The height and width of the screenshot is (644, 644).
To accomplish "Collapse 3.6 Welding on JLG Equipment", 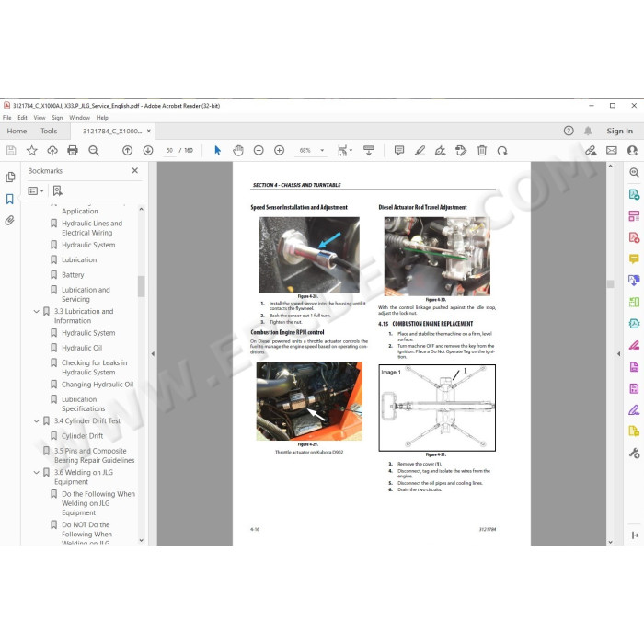I will point(36,473).
